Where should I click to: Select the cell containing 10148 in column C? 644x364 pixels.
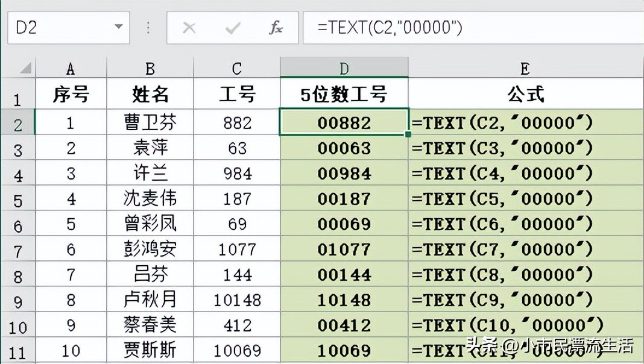pos(237,299)
